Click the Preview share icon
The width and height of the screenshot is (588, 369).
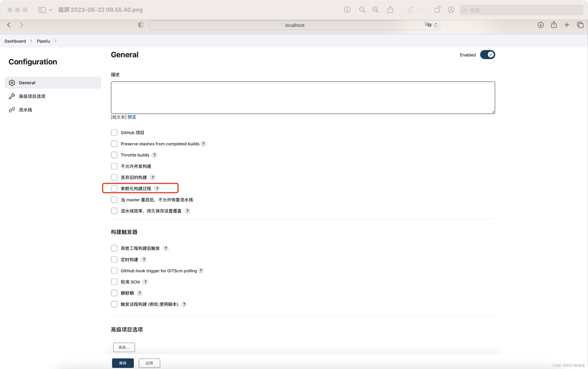coord(390,10)
